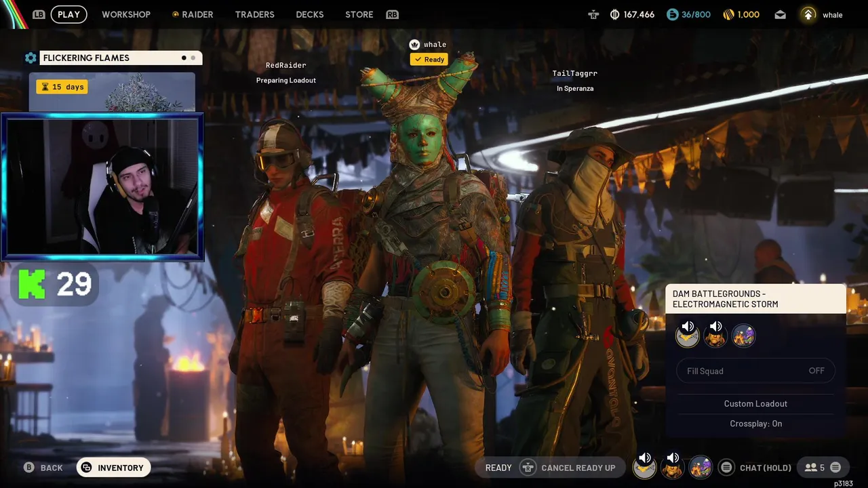Click the gear icon beside FLICKERING FLAMES
The height and width of the screenshot is (488, 868).
[x=31, y=58]
